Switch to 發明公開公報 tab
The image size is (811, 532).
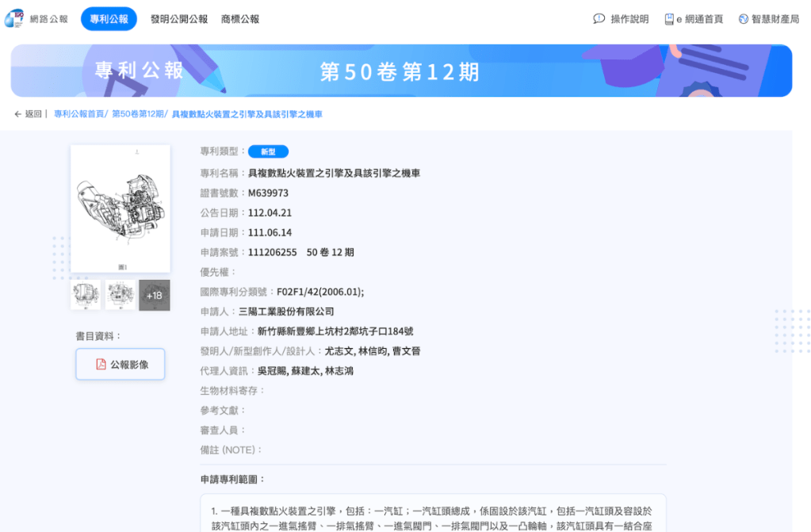(x=179, y=19)
